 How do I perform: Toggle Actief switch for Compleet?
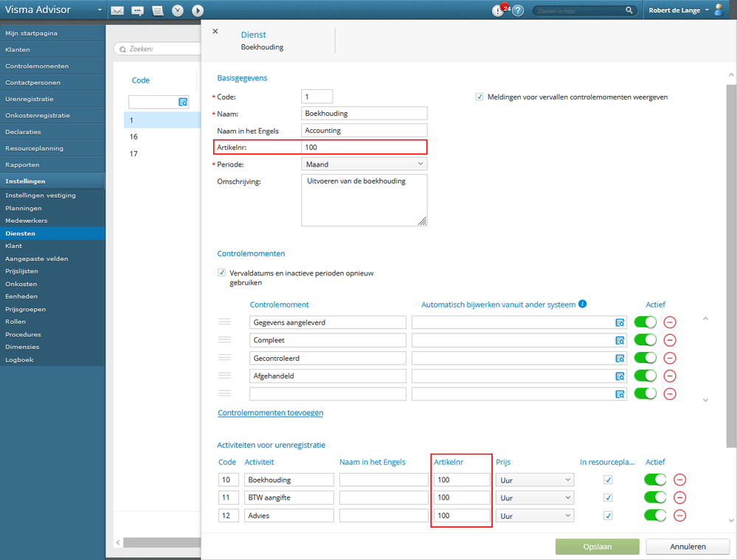[646, 340]
